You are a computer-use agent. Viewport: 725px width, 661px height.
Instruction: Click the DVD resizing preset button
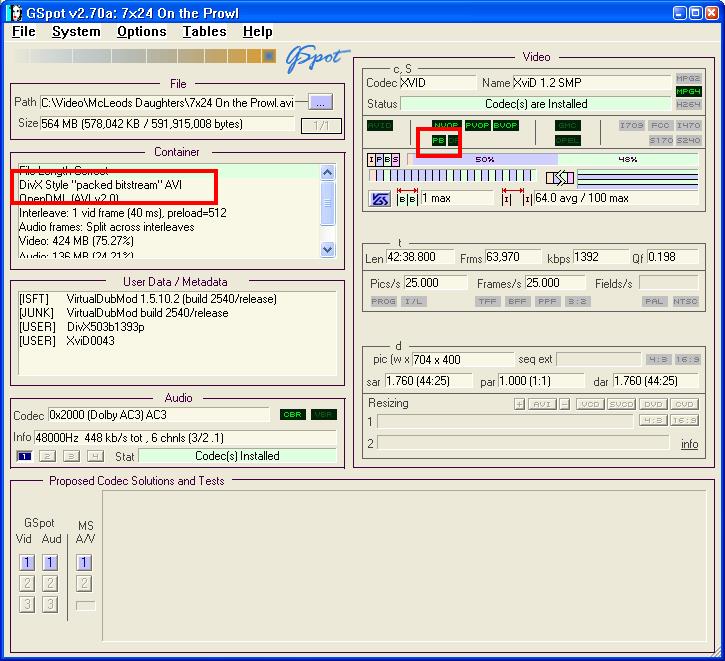[x=653, y=404]
